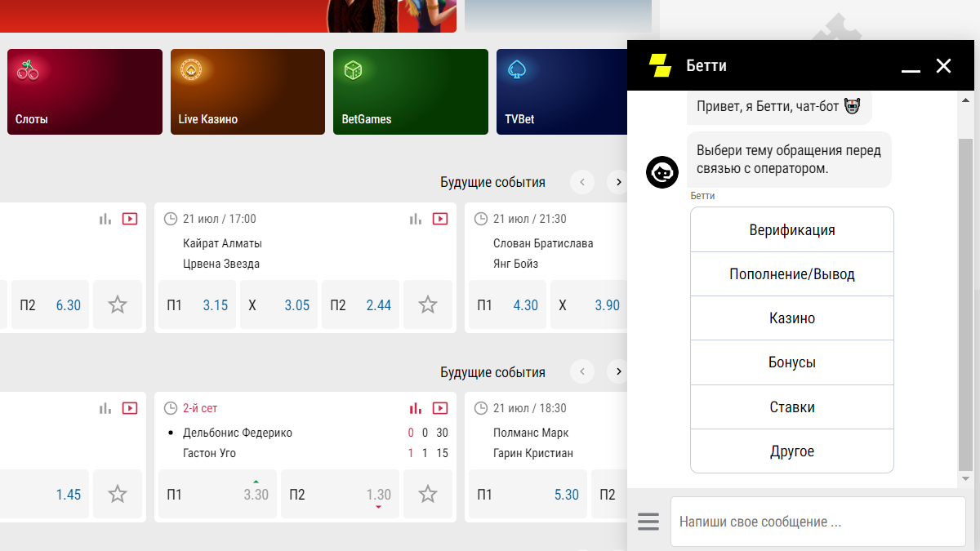Go to previous events in upper row
Screen dimensions: 980x551
[x=582, y=182]
